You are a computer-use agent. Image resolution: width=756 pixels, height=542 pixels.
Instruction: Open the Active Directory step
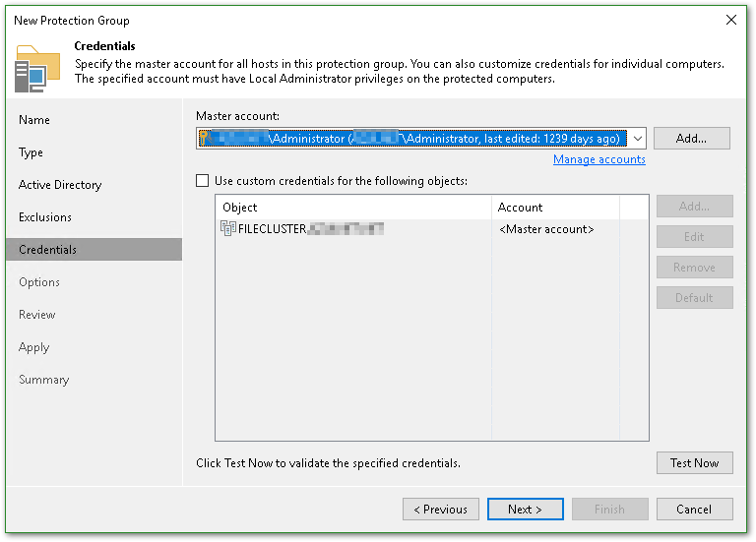coord(60,185)
